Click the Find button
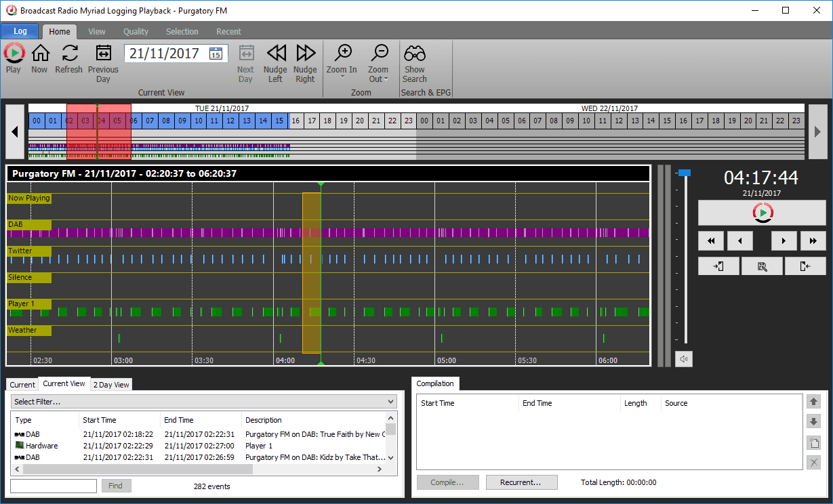Screen dimensions: 833x504 (x=116, y=486)
